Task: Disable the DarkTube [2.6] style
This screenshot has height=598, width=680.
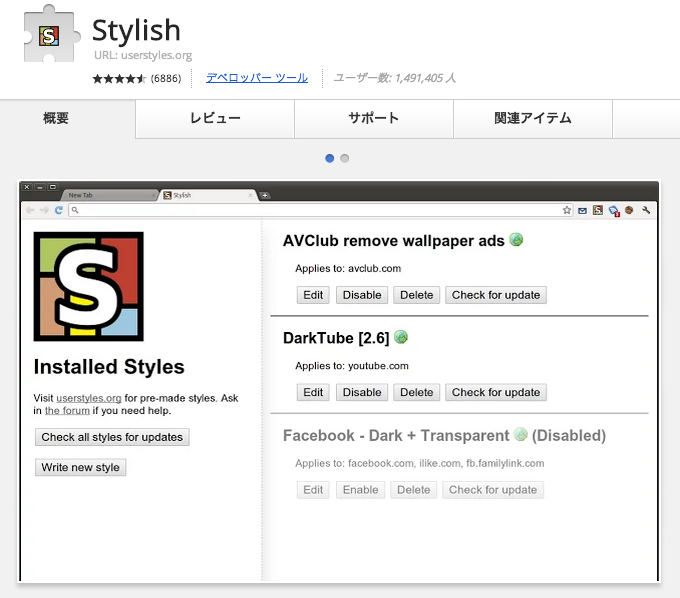Action: click(x=362, y=392)
